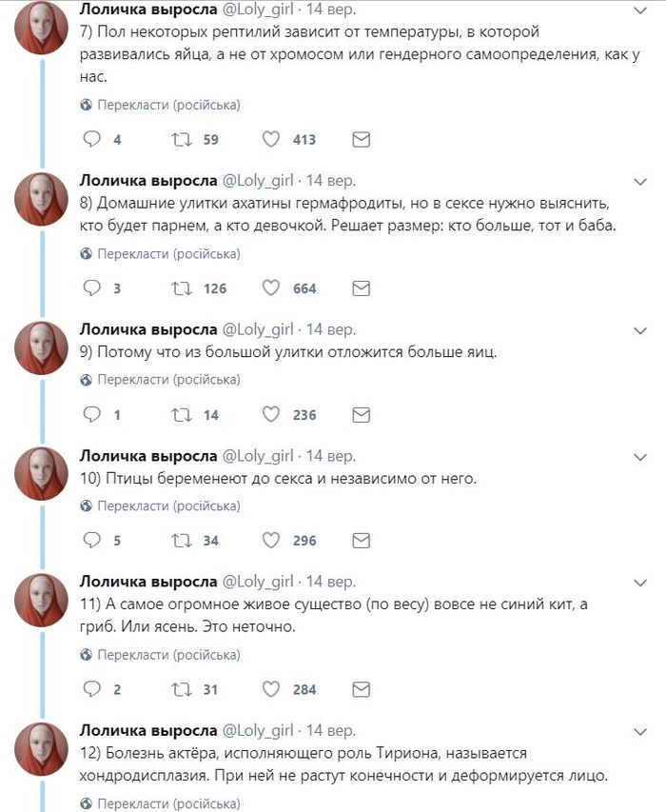The width and height of the screenshot is (666, 812).
Task: Reply to tweet 9 about big snail
Action: [x=92, y=414]
